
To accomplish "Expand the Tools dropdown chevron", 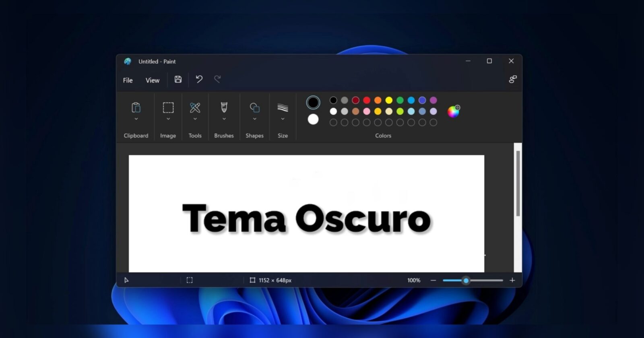I will point(195,119).
